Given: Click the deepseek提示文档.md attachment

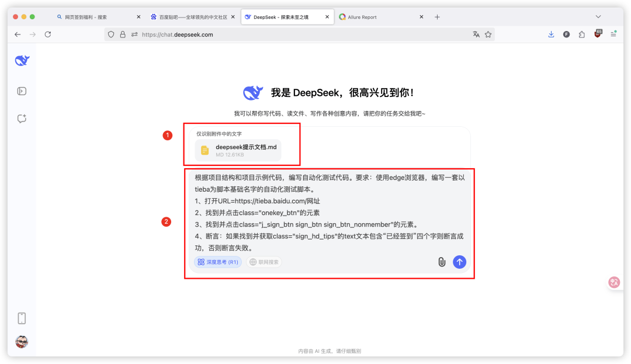Looking at the screenshot, I should (x=238, y=150).
